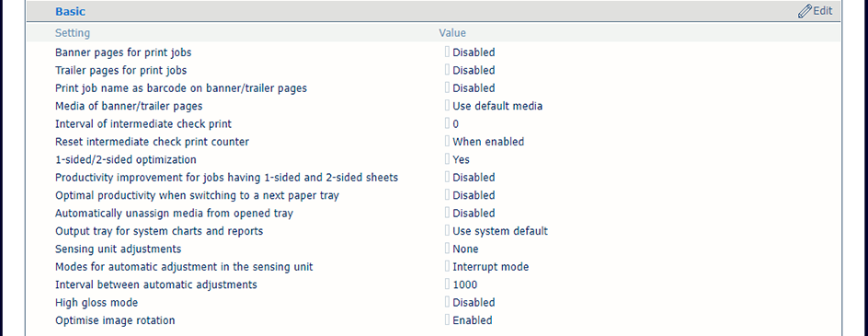The width and height of the screenshot is (868, 336).
Task: Click the When enabled reset counter value
Action: point(488,142)
